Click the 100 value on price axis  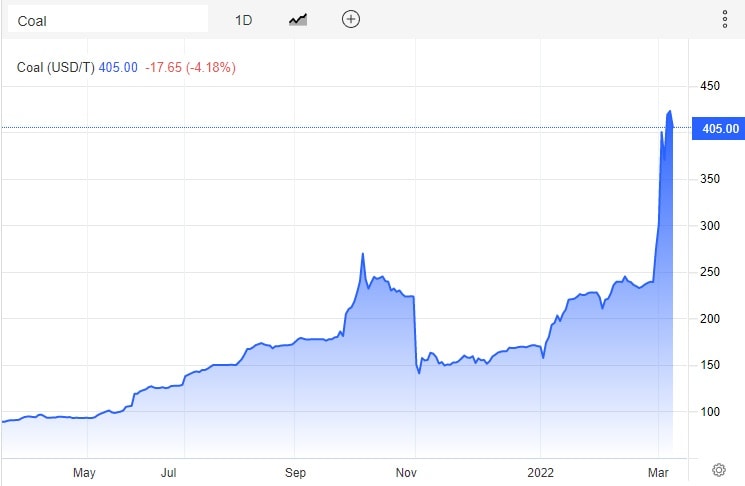click(711, 411)
